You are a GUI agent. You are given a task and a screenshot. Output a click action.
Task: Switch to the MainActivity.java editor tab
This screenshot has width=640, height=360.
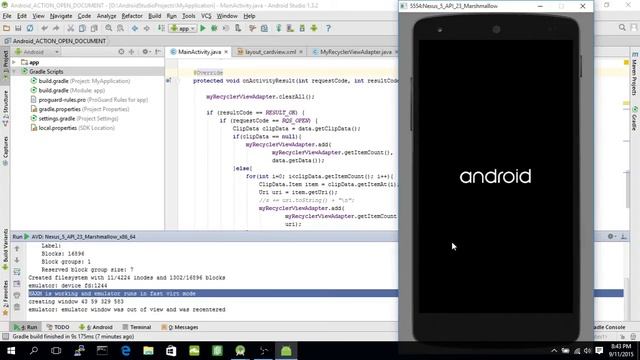pyautogui.click(x=199, y=52)
